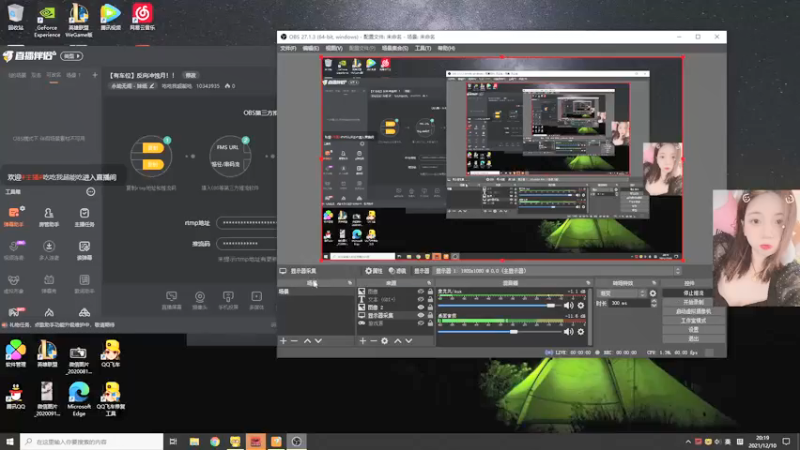Toggle lock on the 图像 source

[430, 291]
